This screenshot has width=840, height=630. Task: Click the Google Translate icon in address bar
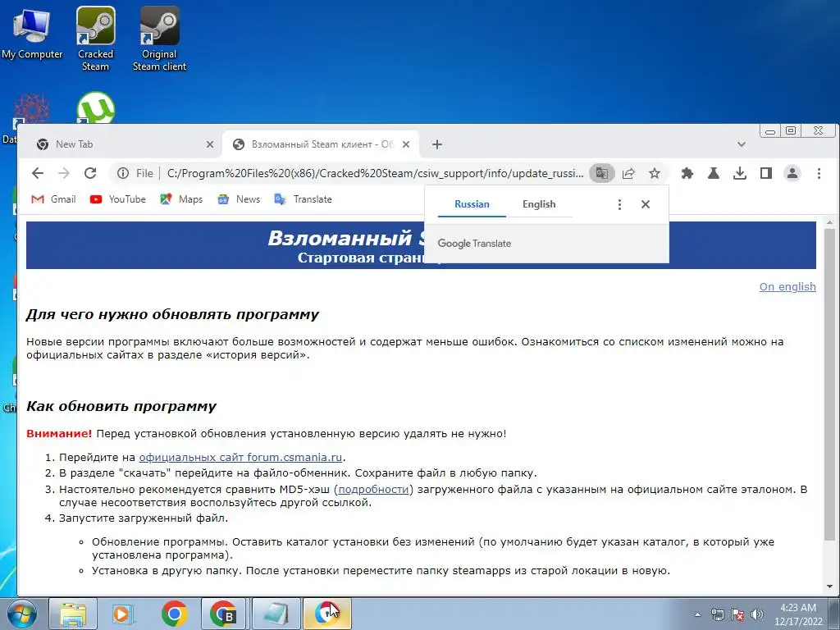pos(601,173)
